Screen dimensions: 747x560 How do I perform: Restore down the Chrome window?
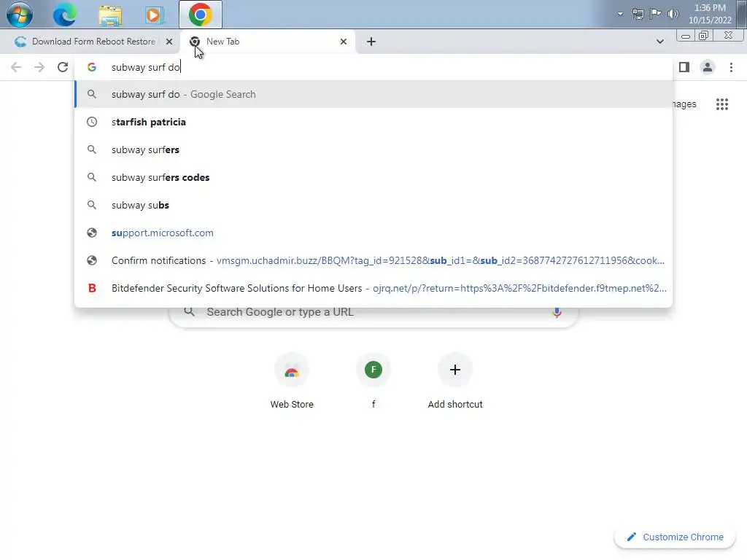[703, 36]
